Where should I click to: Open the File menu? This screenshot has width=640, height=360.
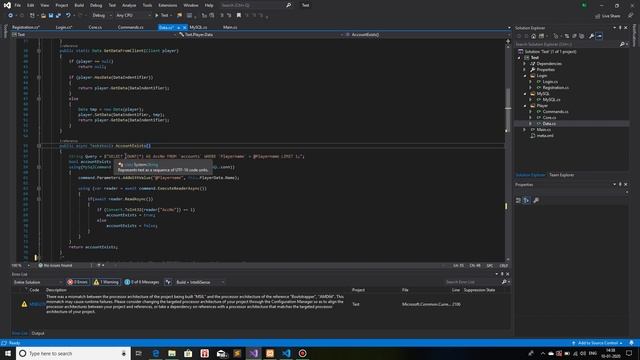click(18, 5)
